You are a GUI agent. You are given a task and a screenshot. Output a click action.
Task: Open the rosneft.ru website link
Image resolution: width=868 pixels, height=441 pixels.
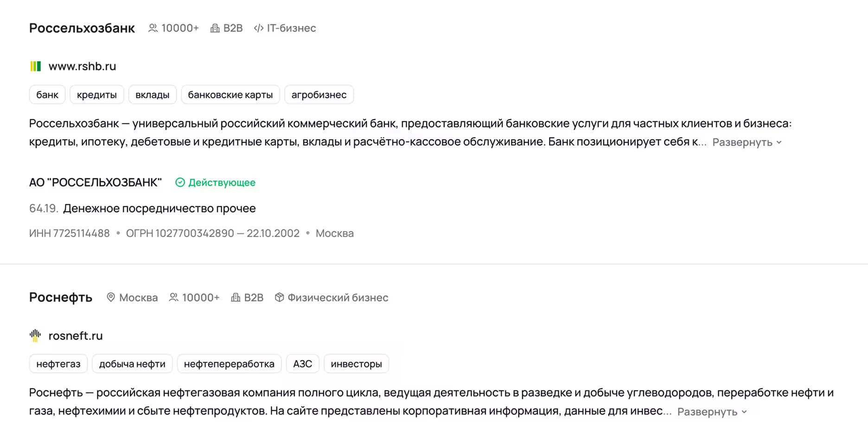pyautogui.click(x=76, y=336)
